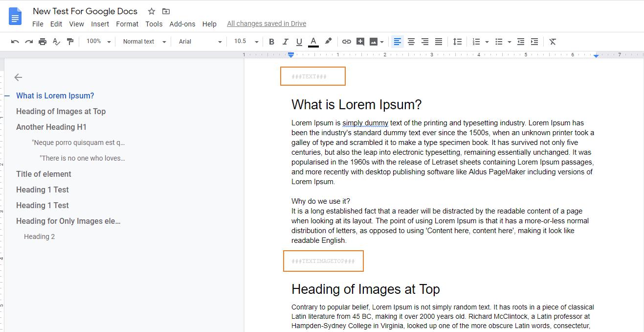The width and height of the screenshot is (644, 332).
Task: Right align the text
Action: click(425, 42)
